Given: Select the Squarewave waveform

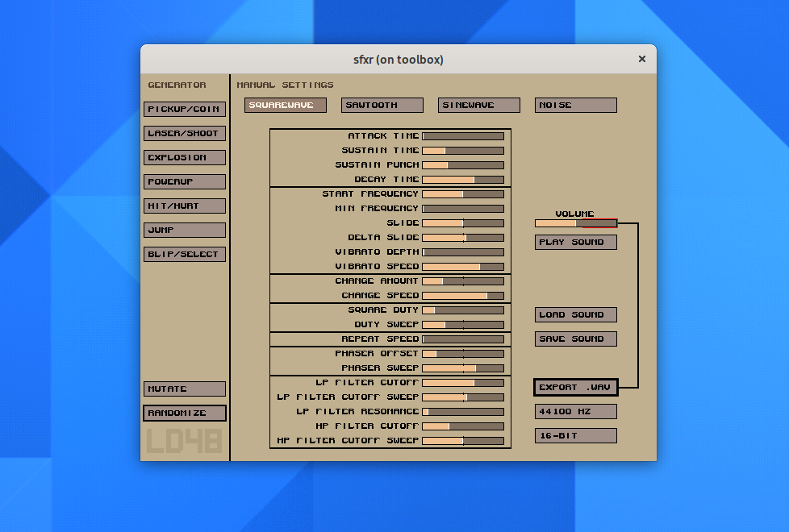Looking at the screenshot, I should 286,106.
